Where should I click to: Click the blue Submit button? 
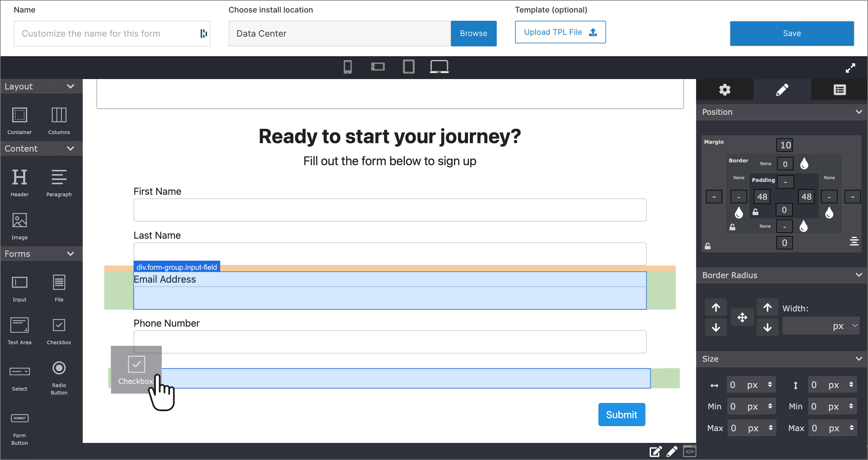[621, 414]
